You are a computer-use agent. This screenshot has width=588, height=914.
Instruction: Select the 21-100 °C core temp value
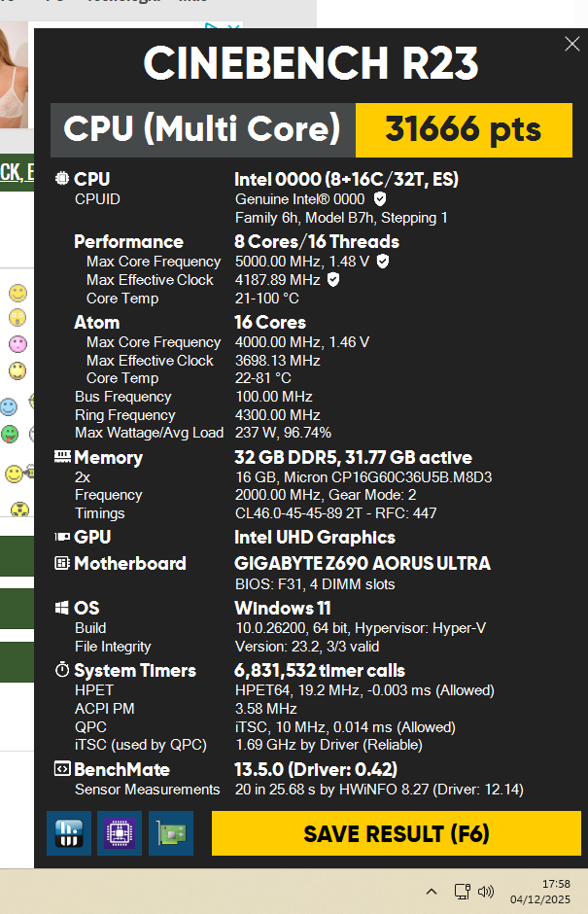pos(267,299)
